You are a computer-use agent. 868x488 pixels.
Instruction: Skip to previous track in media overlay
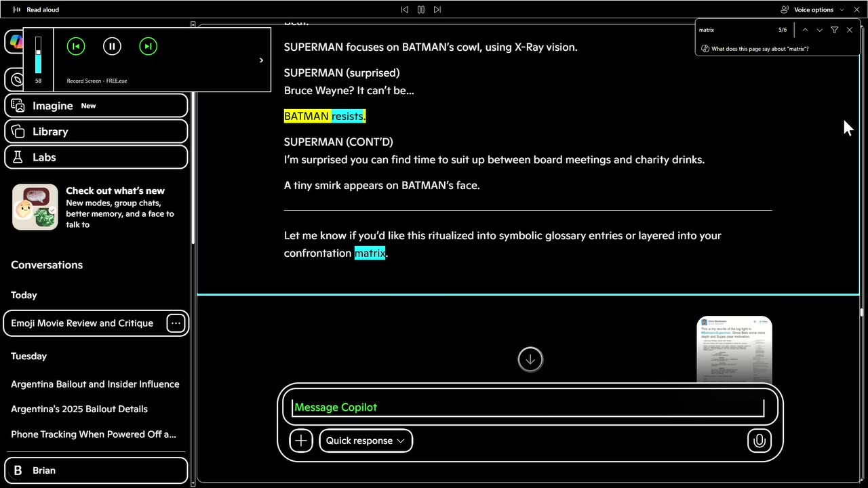[76, 46]
